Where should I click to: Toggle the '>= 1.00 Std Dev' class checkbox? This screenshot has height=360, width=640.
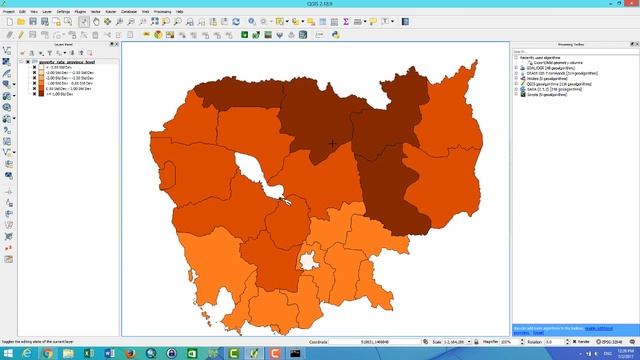point(35,94)
